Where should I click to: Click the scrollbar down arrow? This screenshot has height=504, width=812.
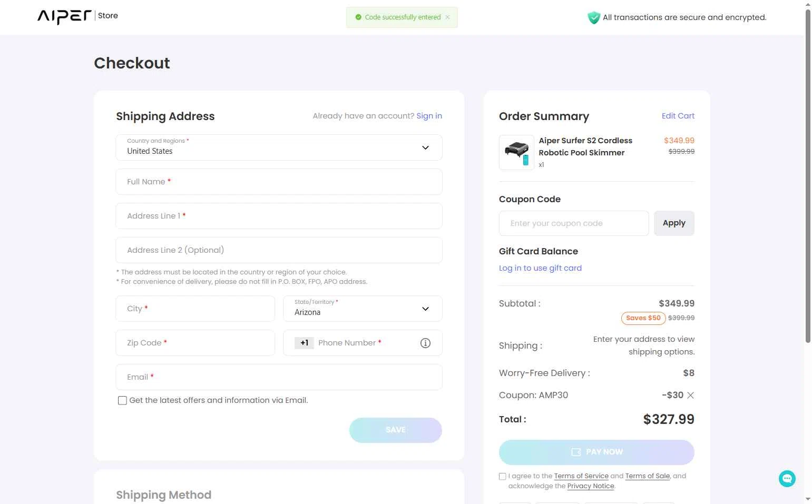point(808,499)
